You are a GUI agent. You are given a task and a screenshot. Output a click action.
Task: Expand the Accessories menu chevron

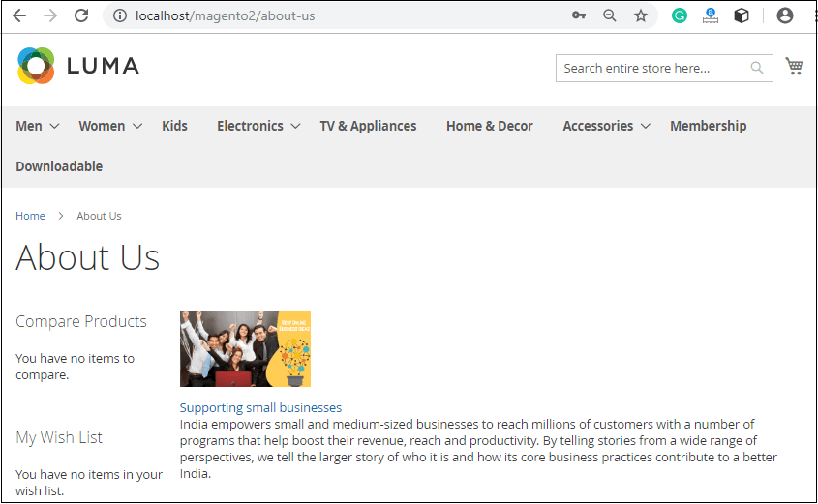point(646,126)
